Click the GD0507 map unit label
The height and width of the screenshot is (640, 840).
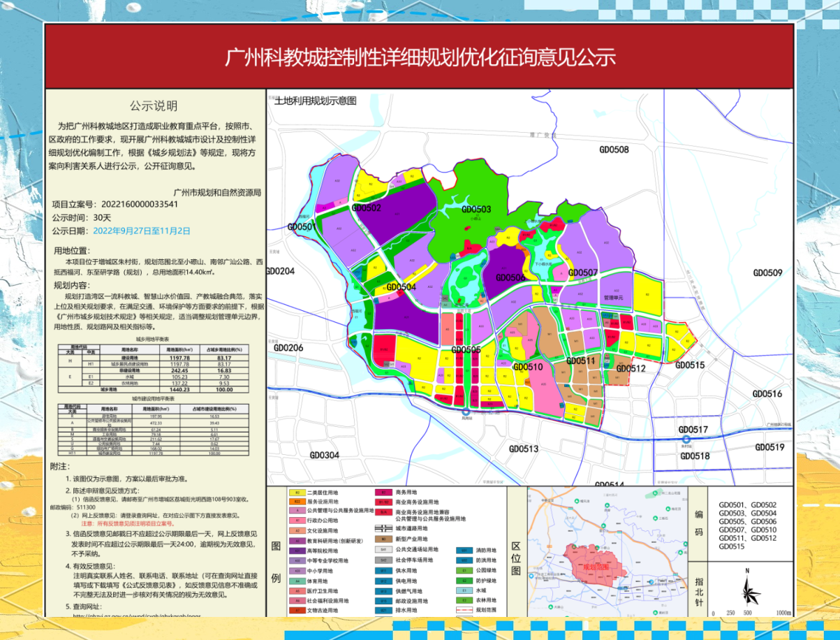point(583,272)
